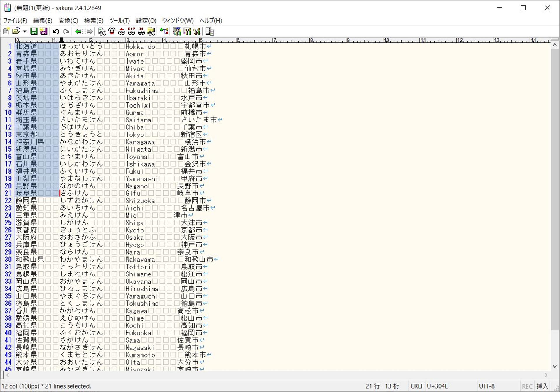
Task: Click line number 22 in the gutter
Action: coord(8,201)
